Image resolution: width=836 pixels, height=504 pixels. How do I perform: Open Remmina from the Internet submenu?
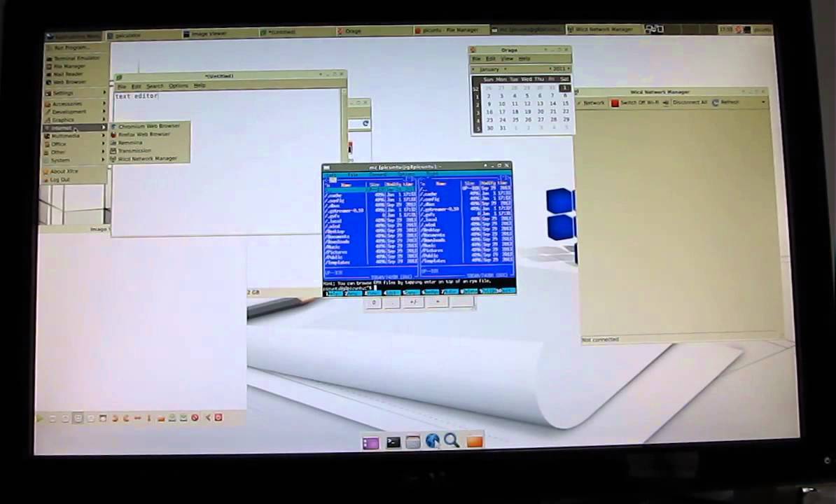point(149,142)
